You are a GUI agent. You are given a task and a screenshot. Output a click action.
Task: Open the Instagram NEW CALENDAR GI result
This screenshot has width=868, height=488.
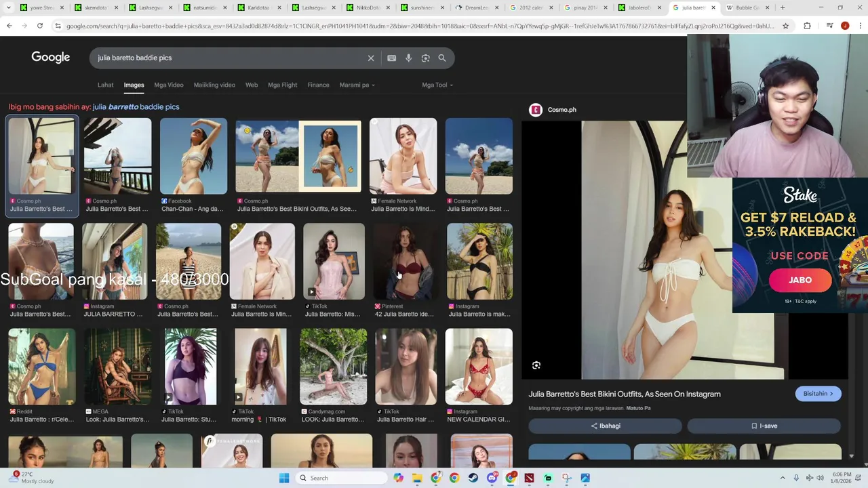pyautogui.click(x=479, y=376)
